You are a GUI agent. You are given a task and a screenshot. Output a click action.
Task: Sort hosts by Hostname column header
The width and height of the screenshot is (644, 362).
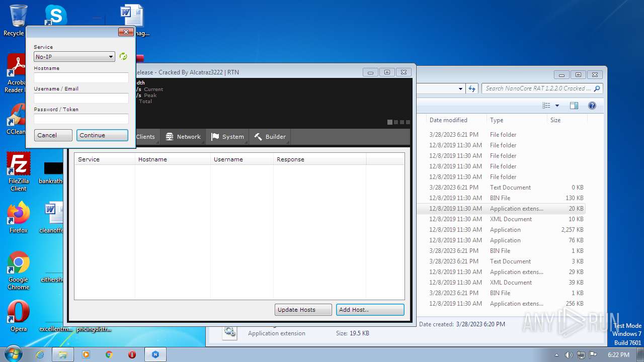tap(173, 159)
